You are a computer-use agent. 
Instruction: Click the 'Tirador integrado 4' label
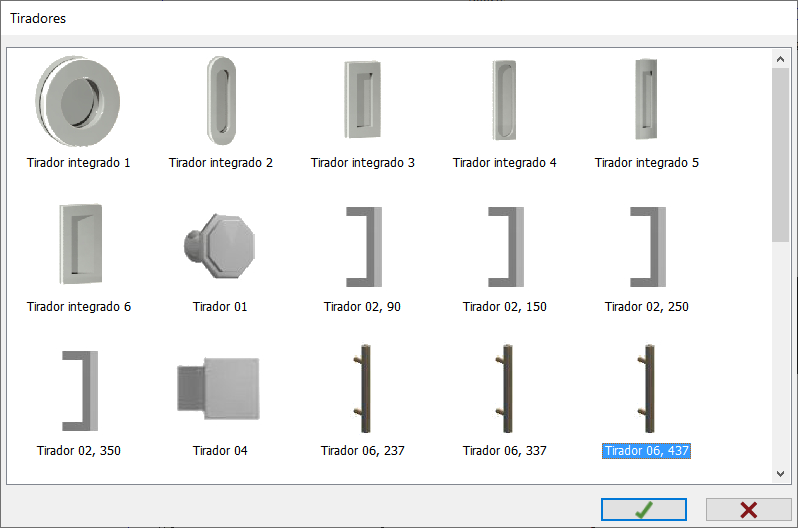(x=505, y=163)
